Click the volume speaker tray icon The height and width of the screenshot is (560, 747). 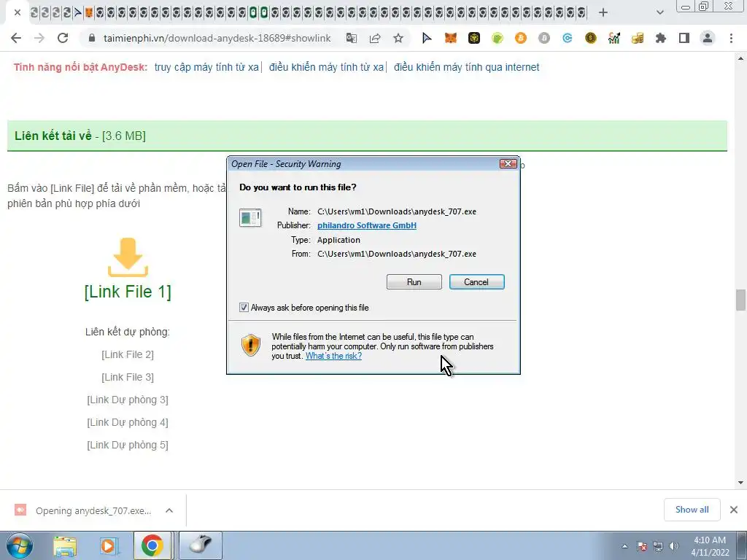[x=673, y=546]
